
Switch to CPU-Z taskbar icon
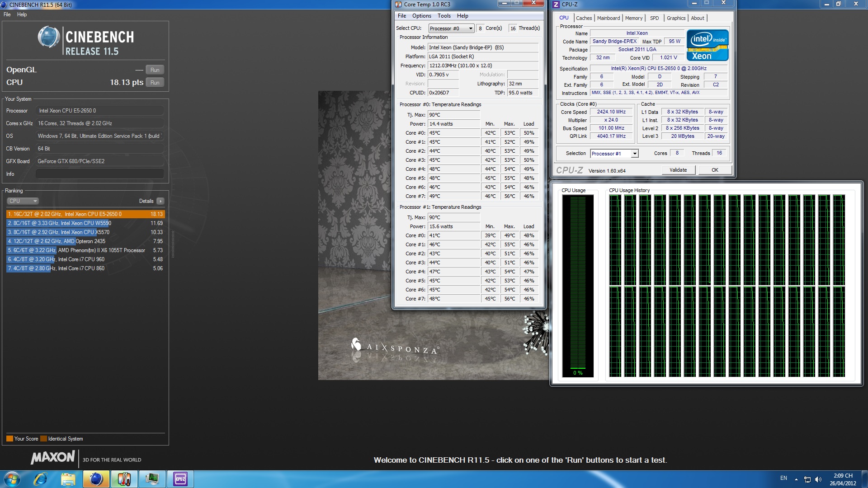click(180, 479)
